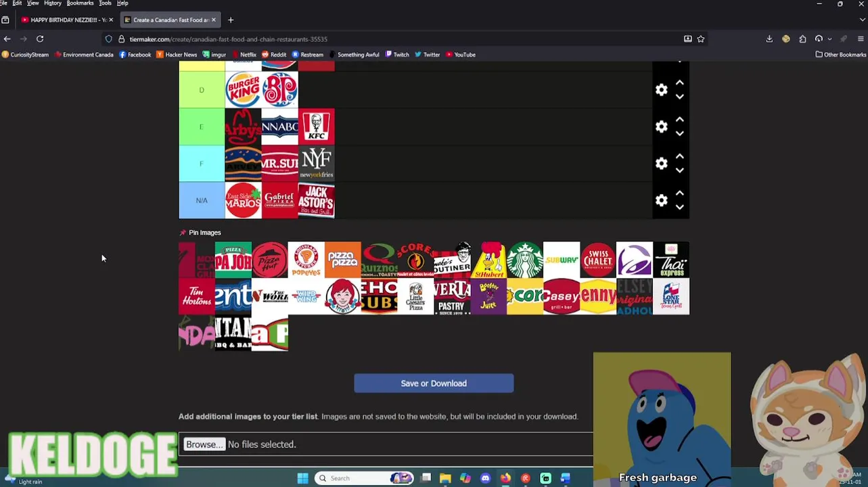Open the Help menu
Screen dimensions: 868x487
[x=122, y=3]
